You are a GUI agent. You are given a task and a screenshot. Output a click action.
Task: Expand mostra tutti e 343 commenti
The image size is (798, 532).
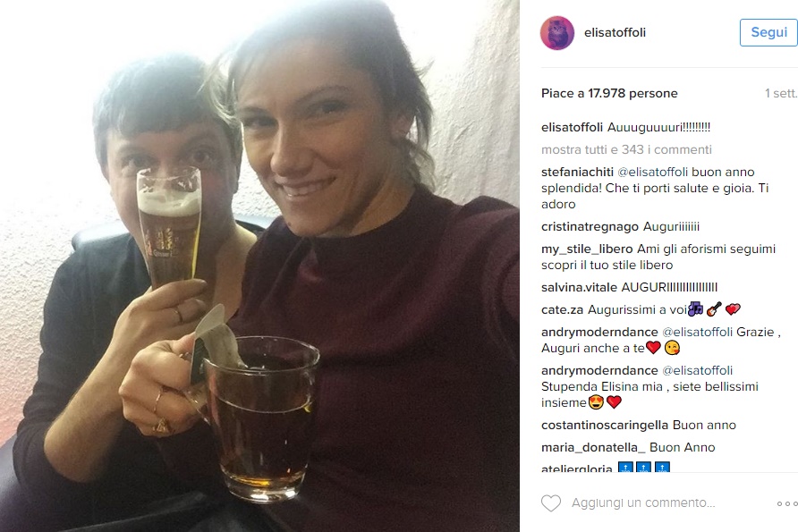(x=626, y=149)
